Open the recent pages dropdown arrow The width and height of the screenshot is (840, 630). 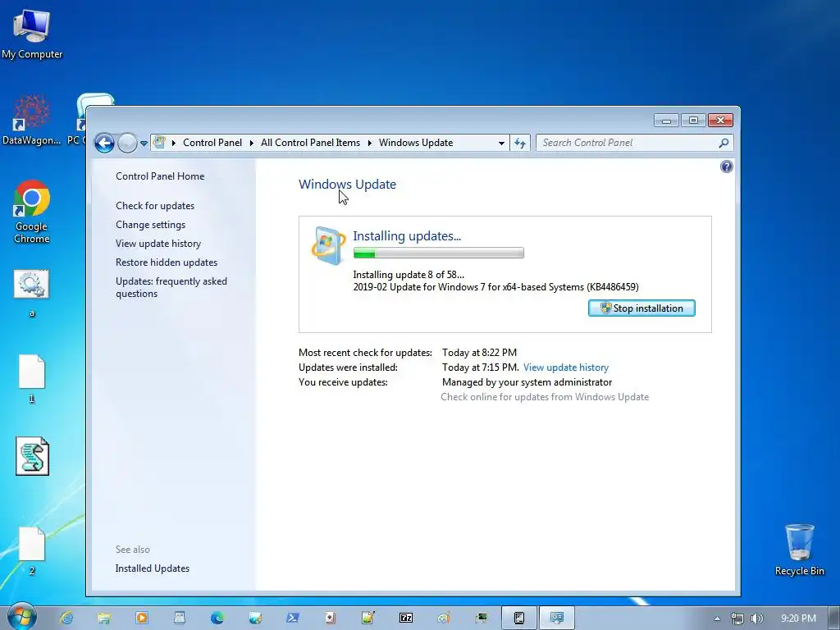tap(144, 143)
